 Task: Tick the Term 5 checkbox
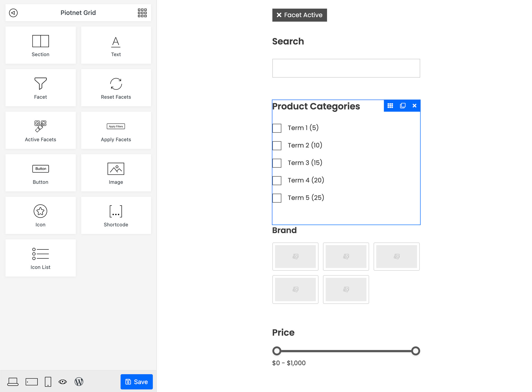277,198
